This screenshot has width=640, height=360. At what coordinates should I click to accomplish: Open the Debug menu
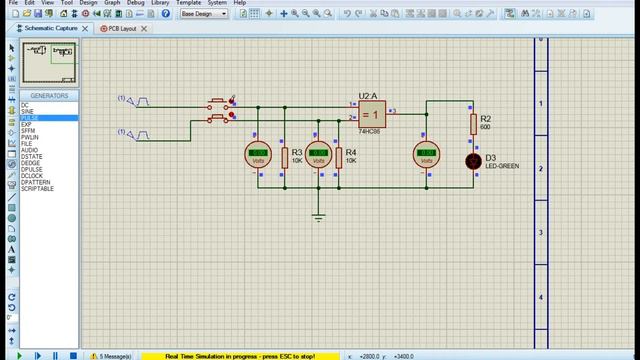[136, 2]
